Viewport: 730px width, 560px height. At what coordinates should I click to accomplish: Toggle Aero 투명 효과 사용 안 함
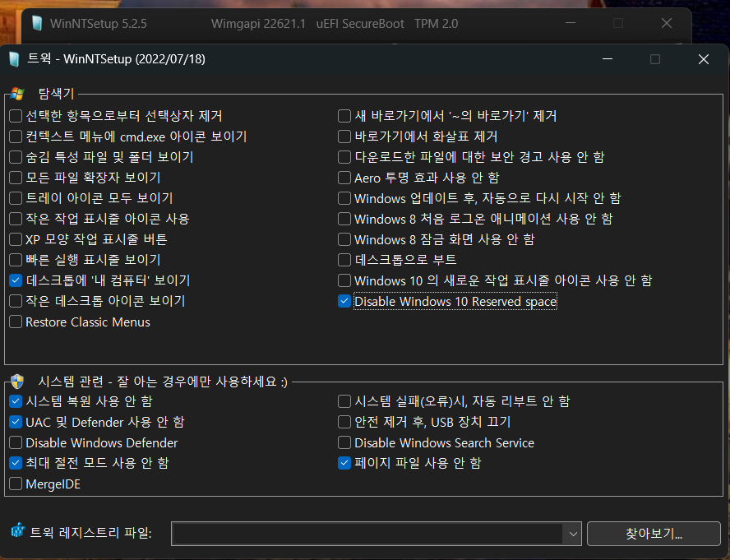[x=344, y=178]
